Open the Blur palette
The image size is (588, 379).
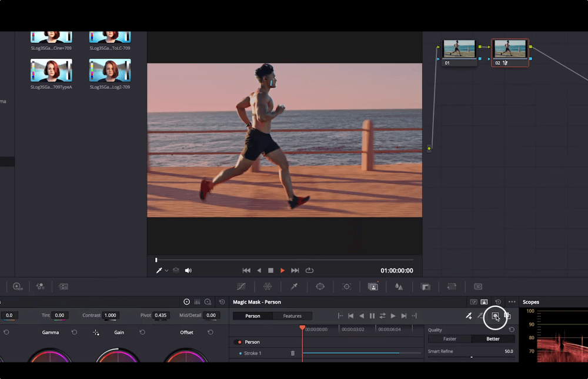[399, 286]
